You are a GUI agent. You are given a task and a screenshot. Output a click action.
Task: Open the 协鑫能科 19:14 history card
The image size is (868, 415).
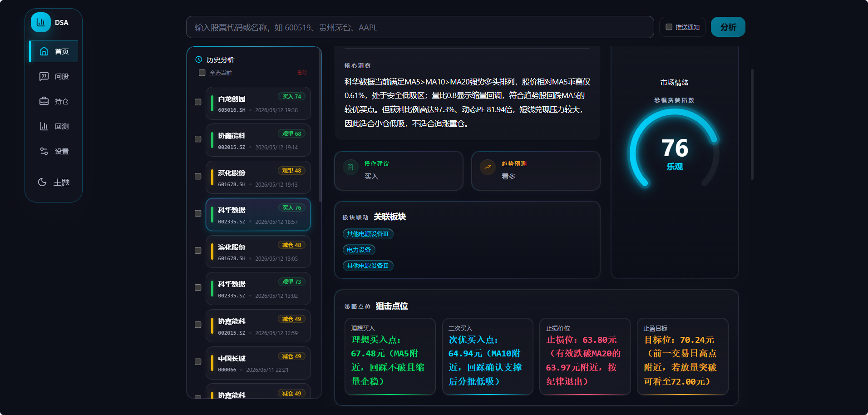click(x=258, y=140)
